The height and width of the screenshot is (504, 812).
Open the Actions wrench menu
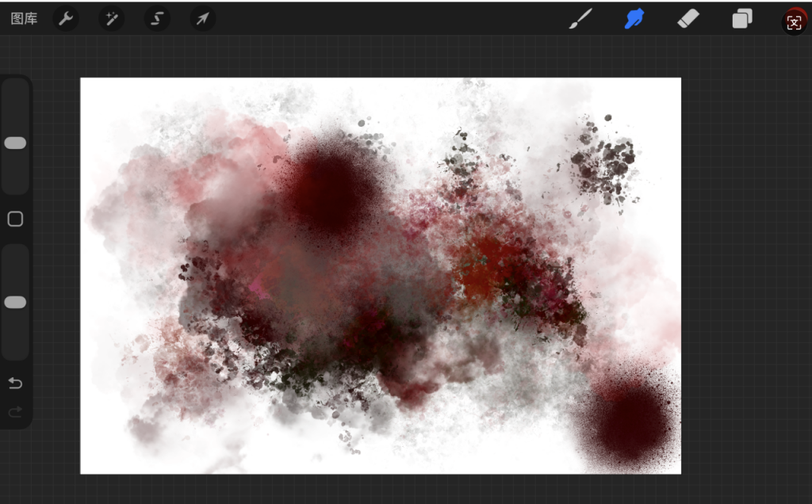pos(66,19)
